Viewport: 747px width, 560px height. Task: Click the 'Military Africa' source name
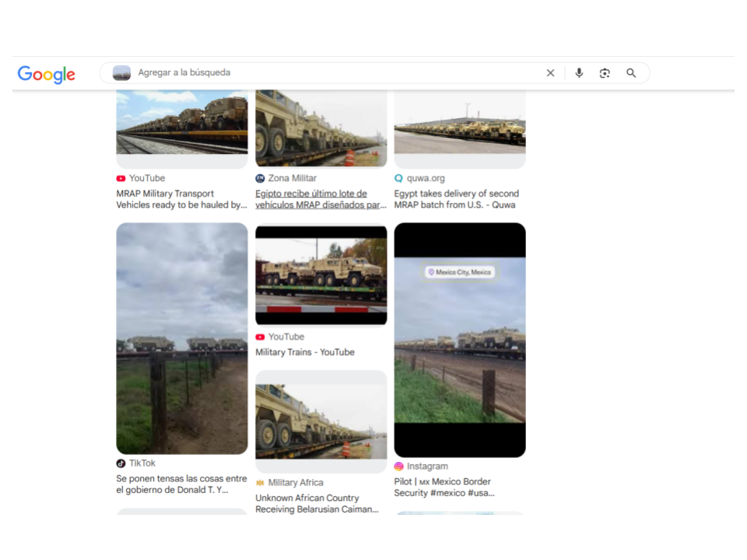pos(296,483)
